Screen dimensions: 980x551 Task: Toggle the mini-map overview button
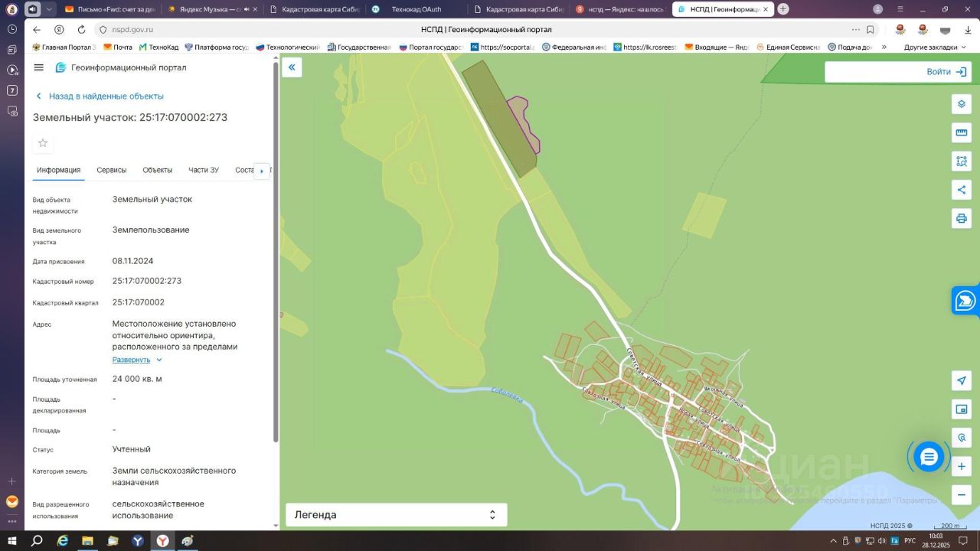pos(962,409)
